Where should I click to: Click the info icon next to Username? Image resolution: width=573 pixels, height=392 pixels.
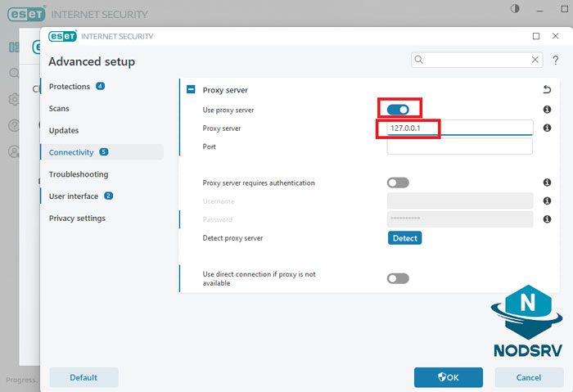[x=547, y=201]
